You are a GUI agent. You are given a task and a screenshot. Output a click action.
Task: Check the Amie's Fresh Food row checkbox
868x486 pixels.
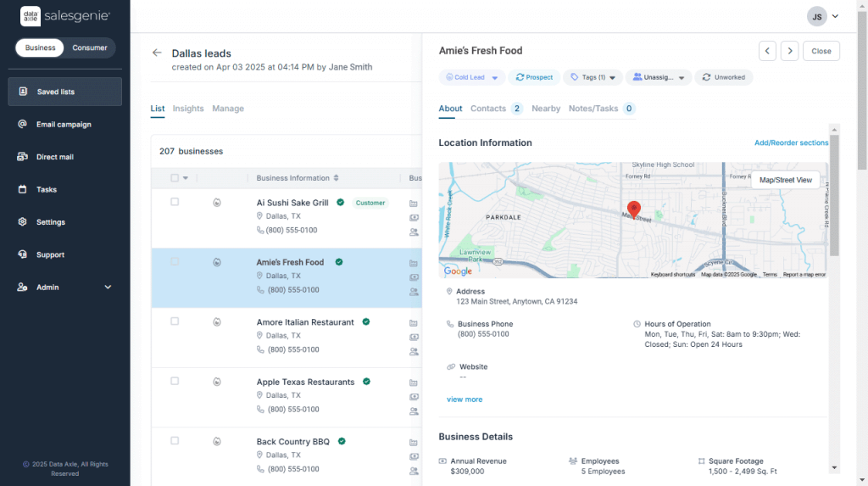[x=175, y=261]
